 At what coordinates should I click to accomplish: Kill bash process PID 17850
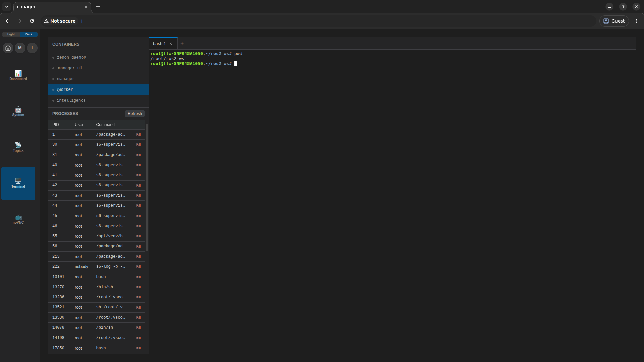click(x=138, y=348)
